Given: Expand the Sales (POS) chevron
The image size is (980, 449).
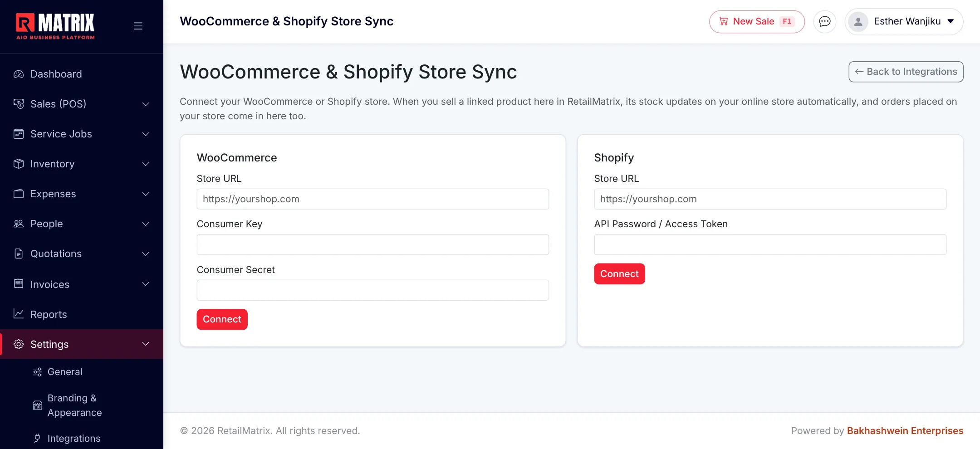Looking at the screenshot, I should pos(146,104).
